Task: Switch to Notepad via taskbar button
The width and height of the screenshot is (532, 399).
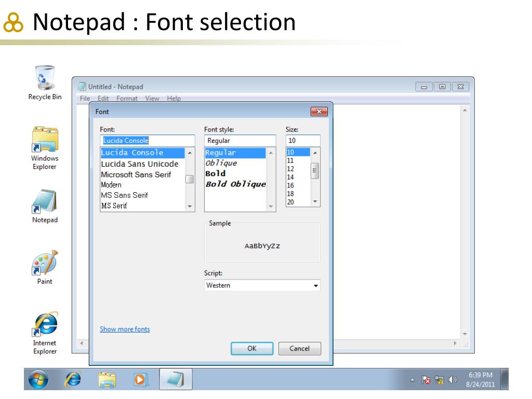Action: [176, 379]
